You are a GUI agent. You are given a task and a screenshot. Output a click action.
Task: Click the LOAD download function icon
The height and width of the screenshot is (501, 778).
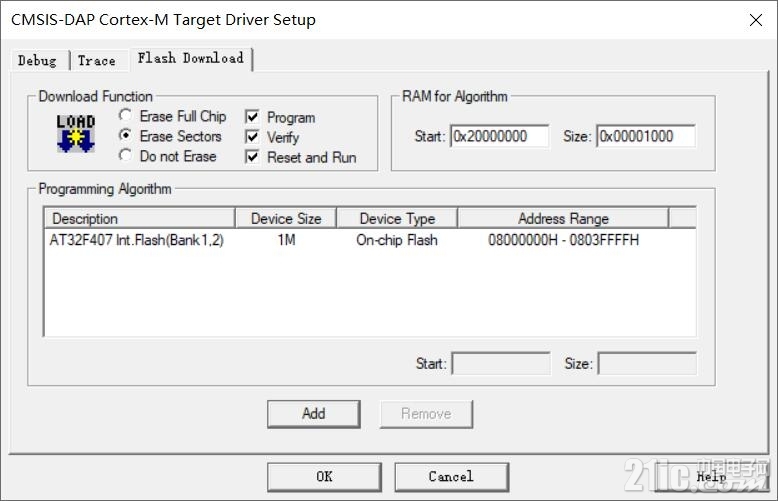pos(75,133)
